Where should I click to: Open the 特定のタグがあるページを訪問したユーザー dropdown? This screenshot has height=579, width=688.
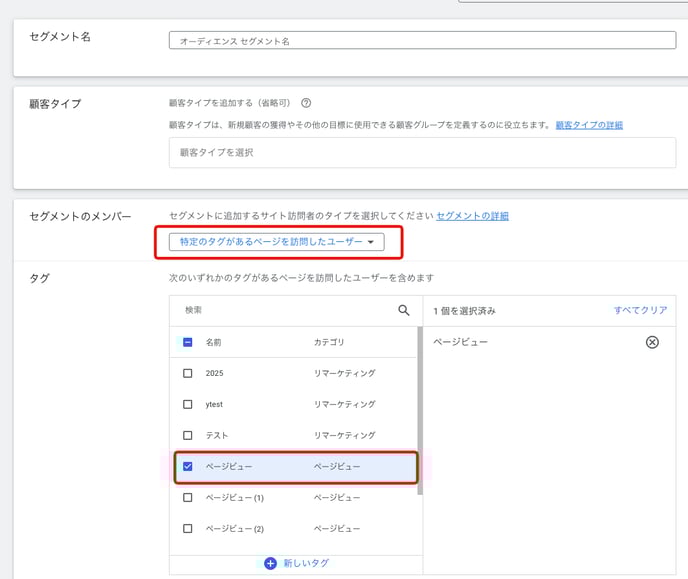(x=276, y=242)
